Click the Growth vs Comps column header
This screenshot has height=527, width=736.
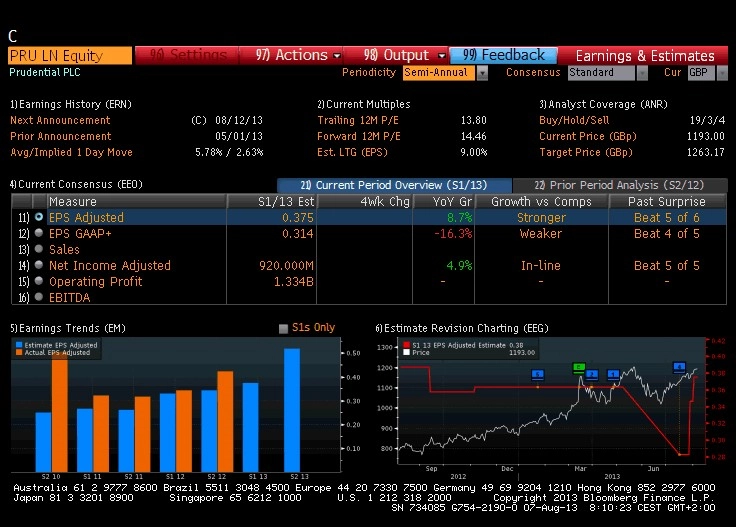542,201
